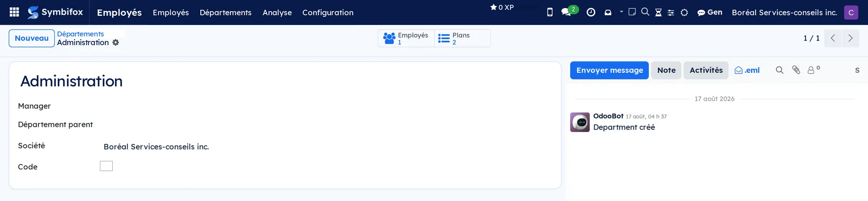Screen dimensions: 868x201
Task: Search messages with chatter magnifier icon
Action: (x=780, y=70)
